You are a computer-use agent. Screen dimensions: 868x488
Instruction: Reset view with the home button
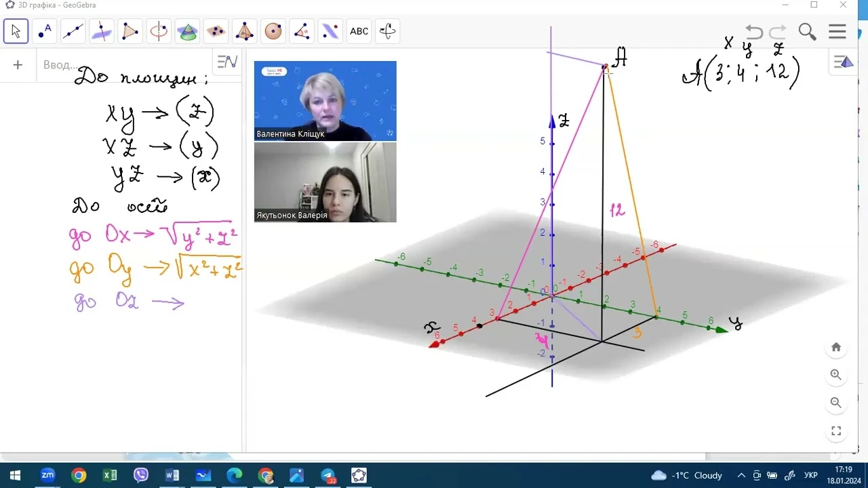coord(836,347)
